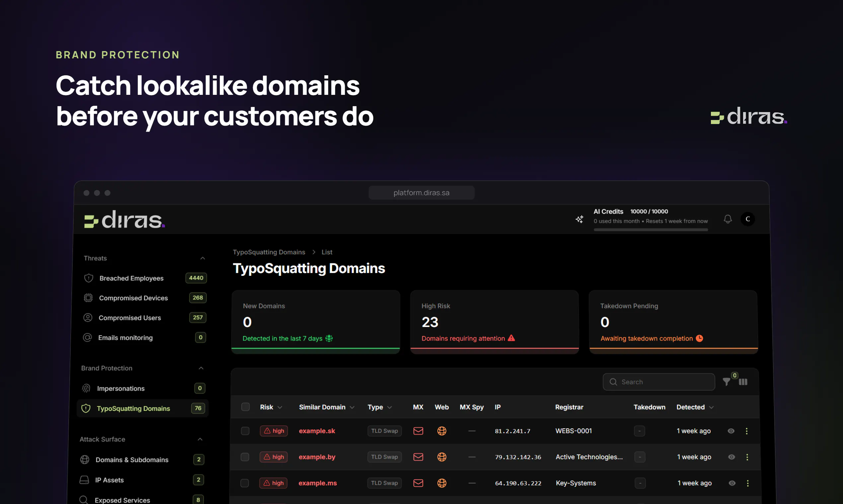The height and width of the screenshot is (504, 843).
Task: Open Impersonations in the sidebar
Action: pos(143,388)
